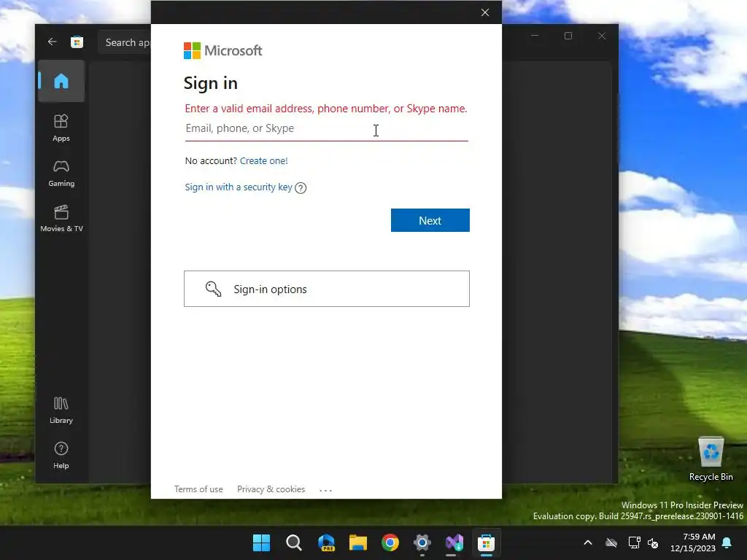This screenshot has height=560, width=747.
Task: Open the Home section in Microsoft Store sidebar
Action: (61, 81)
